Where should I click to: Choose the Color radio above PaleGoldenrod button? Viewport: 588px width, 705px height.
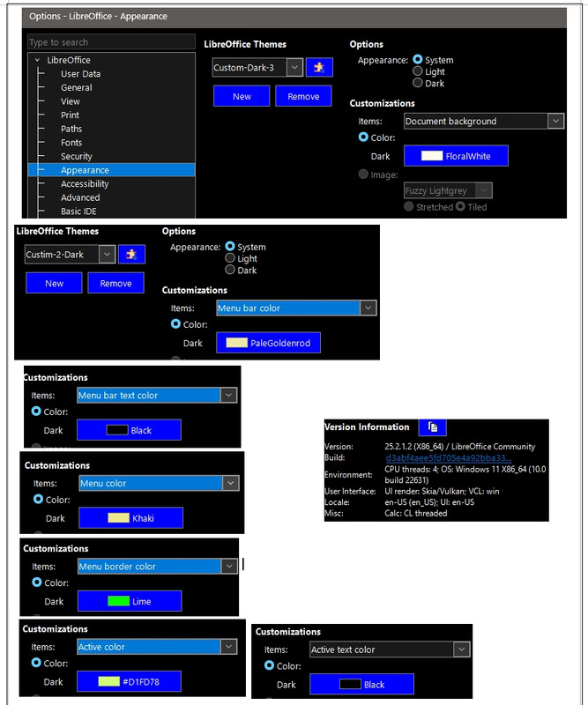175,324
